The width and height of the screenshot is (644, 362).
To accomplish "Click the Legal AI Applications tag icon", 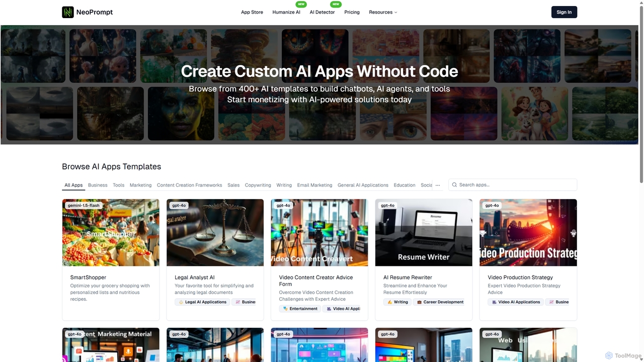I will pos(181,302).
